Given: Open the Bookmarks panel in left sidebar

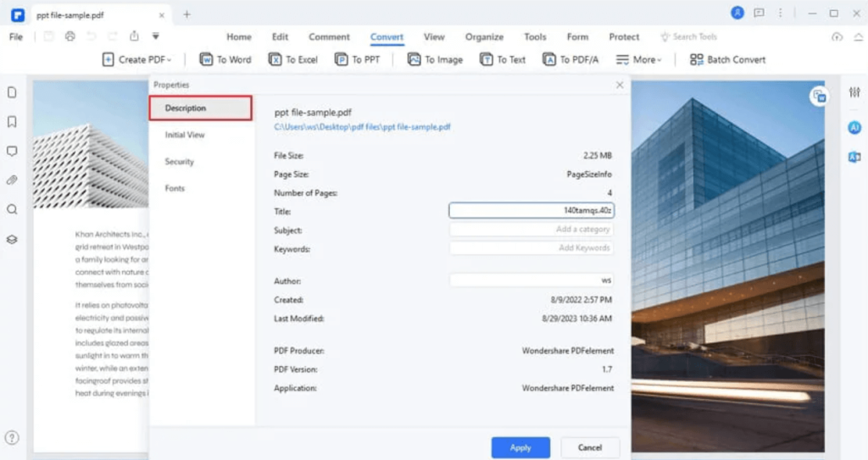Looking at the screenshot, I should 12,121.
